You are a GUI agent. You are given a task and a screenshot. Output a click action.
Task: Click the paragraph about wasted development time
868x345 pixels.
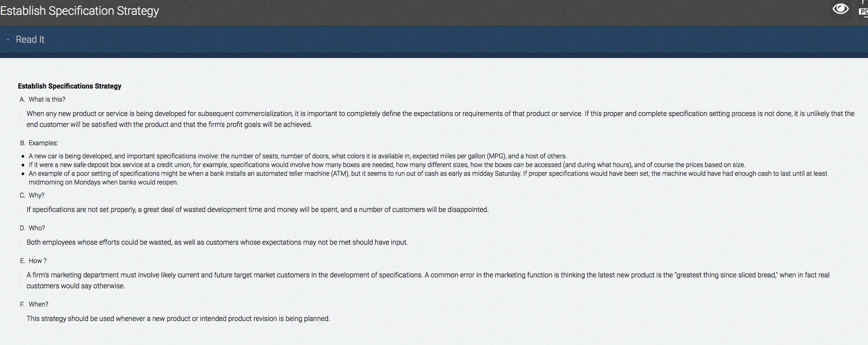click(257, 210)
